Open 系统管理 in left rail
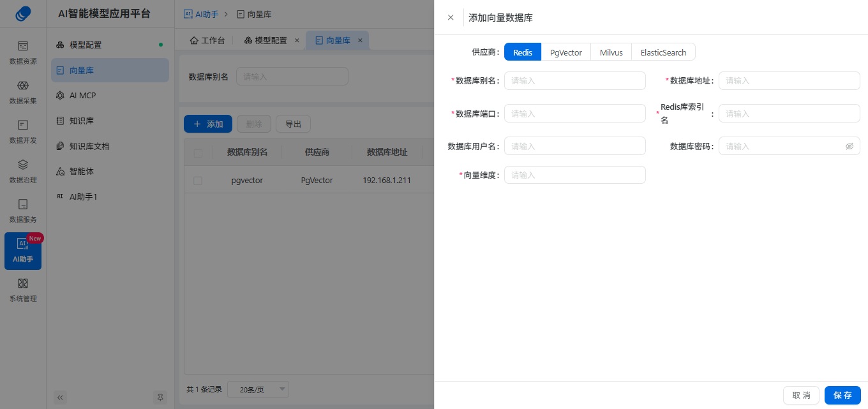The height and width of the screenshot is (409, 868). point(23,290)
